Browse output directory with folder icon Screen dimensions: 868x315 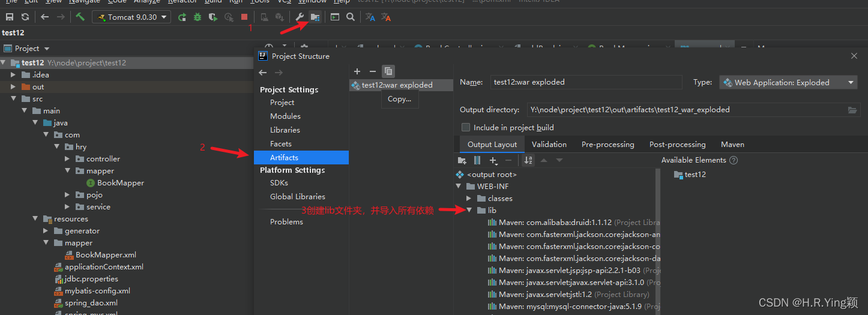click(852, 110)
